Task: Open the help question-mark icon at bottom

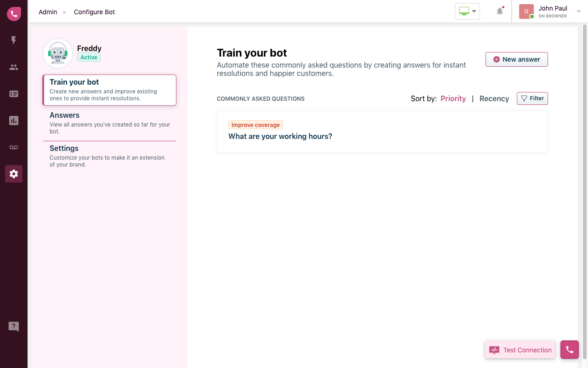Action: (14, 326)
